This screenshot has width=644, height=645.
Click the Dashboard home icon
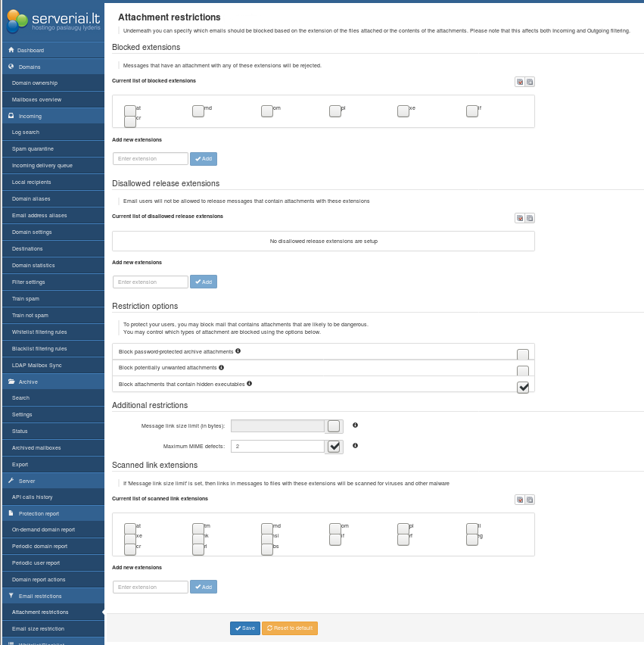[x=11, y=50]
